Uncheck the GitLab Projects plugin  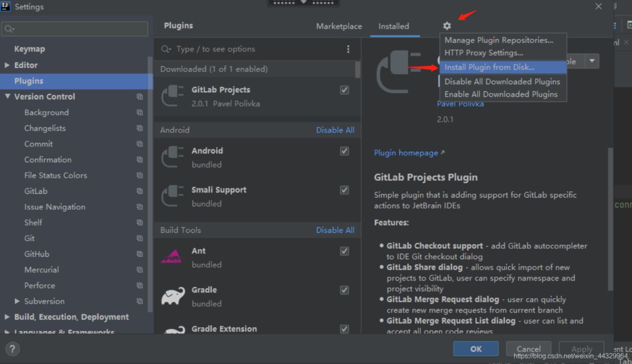click(344, 90)
